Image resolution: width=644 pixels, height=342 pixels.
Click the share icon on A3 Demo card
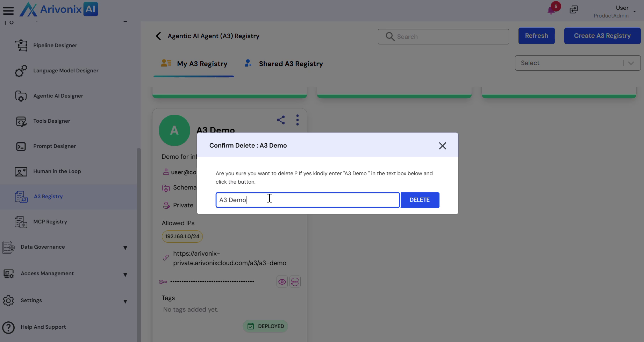click(x=280, y=120)
